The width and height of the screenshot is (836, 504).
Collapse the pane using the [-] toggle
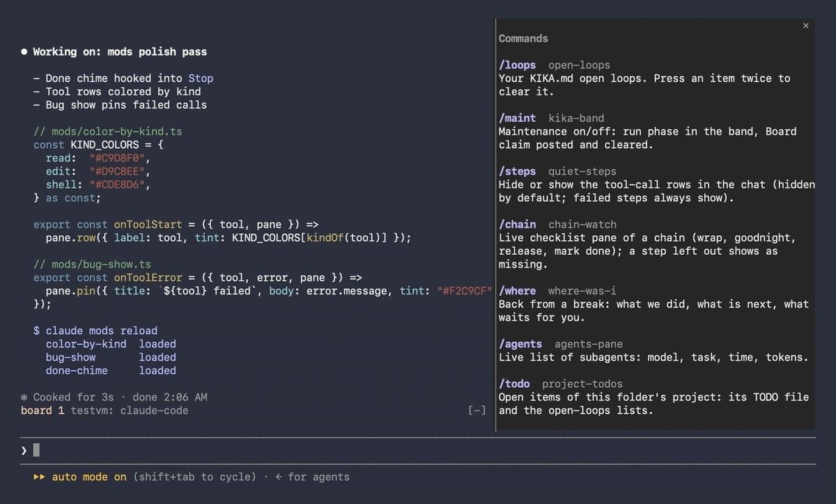click(477, 411)
